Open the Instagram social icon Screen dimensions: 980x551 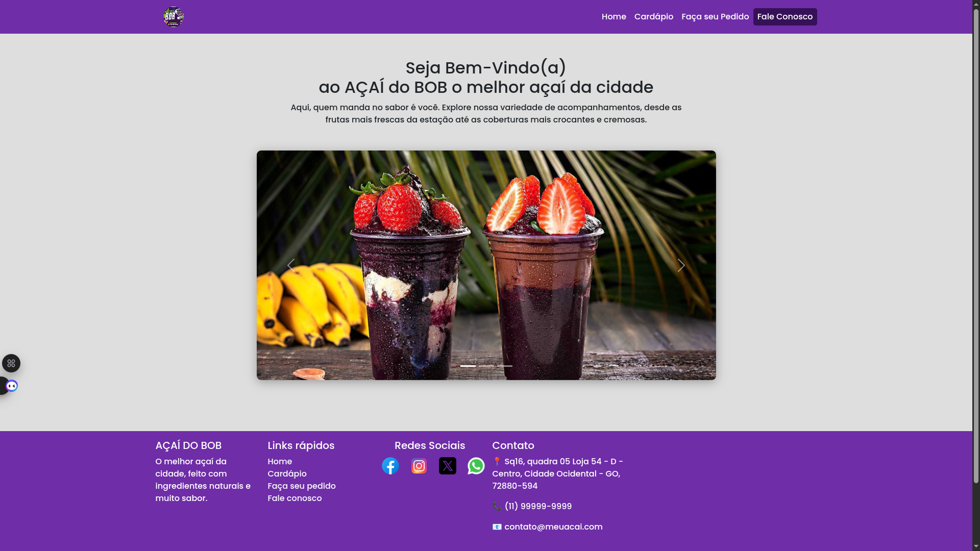419,466
